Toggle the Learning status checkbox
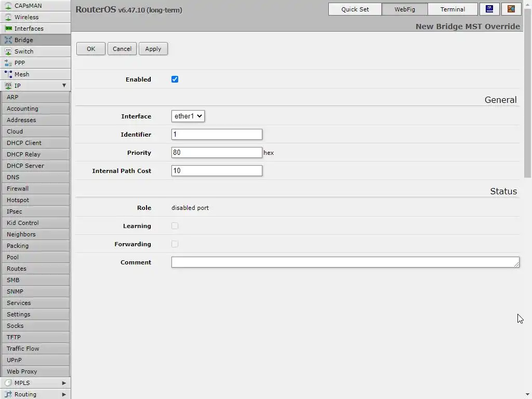The width and height of the screenshot is (532, 399). (175, 226)
